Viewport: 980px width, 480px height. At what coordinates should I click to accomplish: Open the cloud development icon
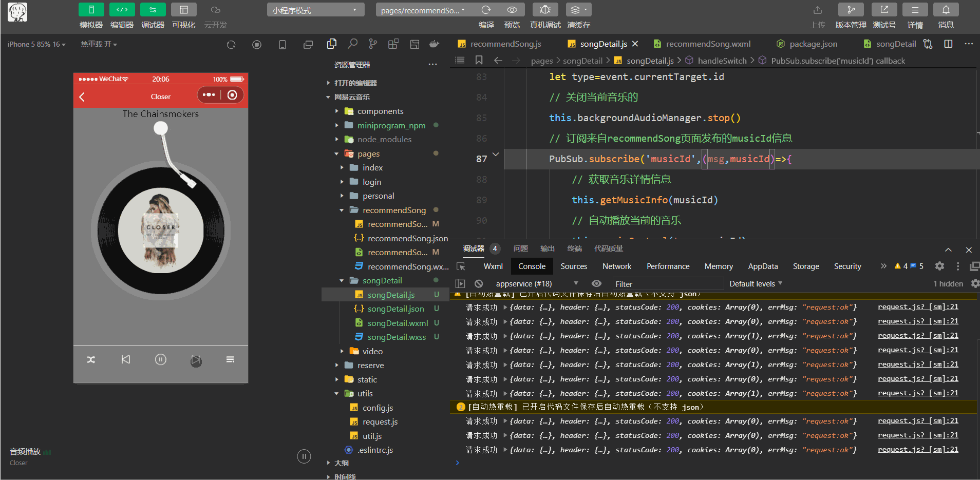(x=216, y=10)
